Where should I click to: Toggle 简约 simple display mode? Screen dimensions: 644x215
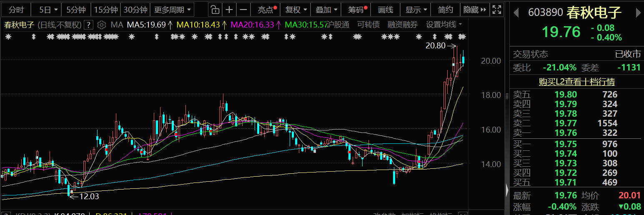[445, 10]
